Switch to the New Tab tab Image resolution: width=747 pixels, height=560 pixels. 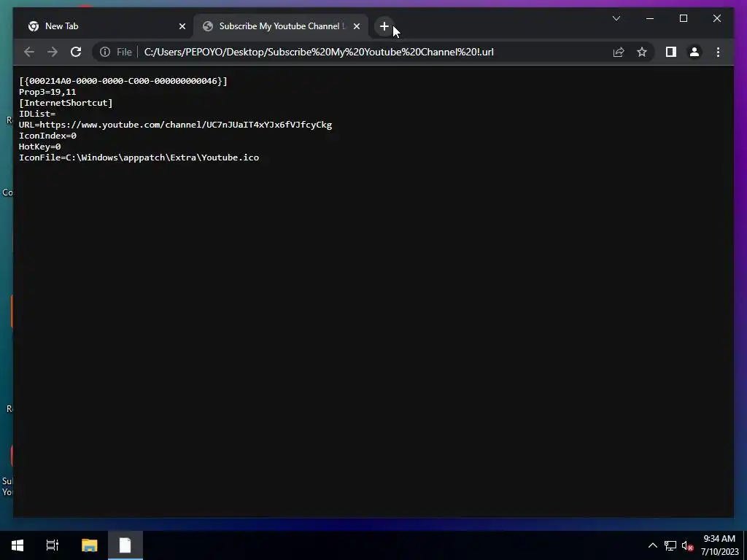coord(106,26)
